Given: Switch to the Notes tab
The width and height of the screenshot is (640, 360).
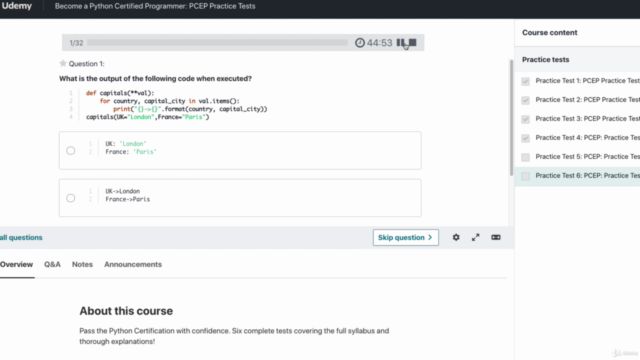Looking at the screenshot, I should pos(82,264).
